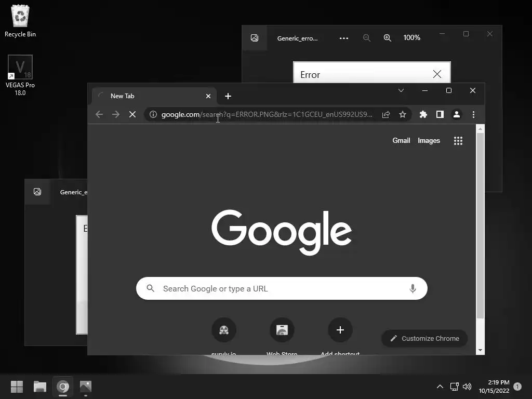Click the Customize Chrome button

(424, 338)
